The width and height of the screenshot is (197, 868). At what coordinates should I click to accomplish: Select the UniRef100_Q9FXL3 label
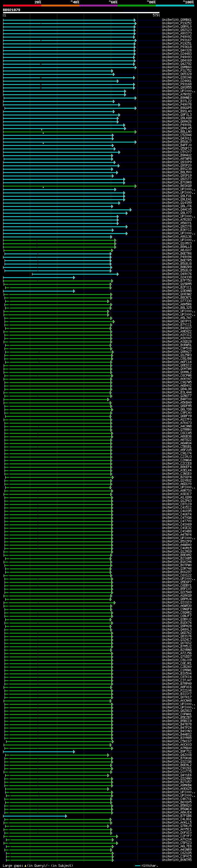(x=177, y=115)
